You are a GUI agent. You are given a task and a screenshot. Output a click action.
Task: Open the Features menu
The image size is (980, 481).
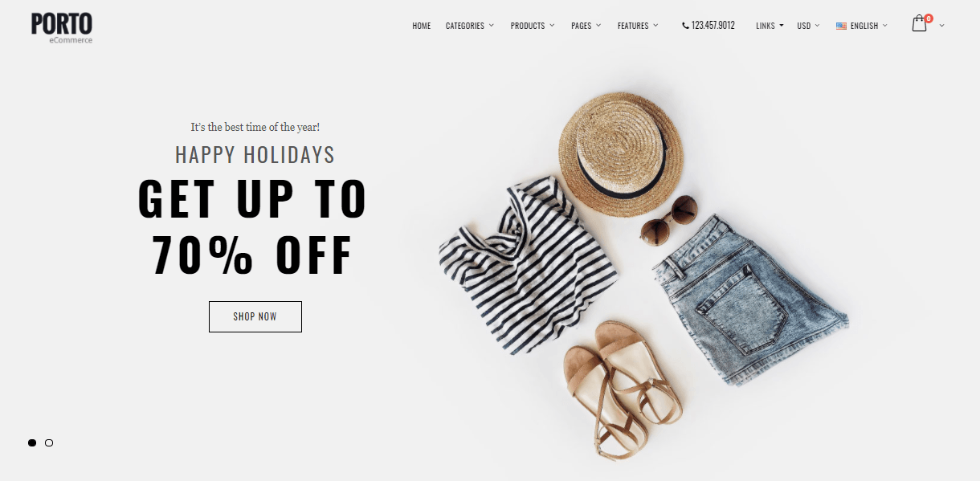click(638, 26)
